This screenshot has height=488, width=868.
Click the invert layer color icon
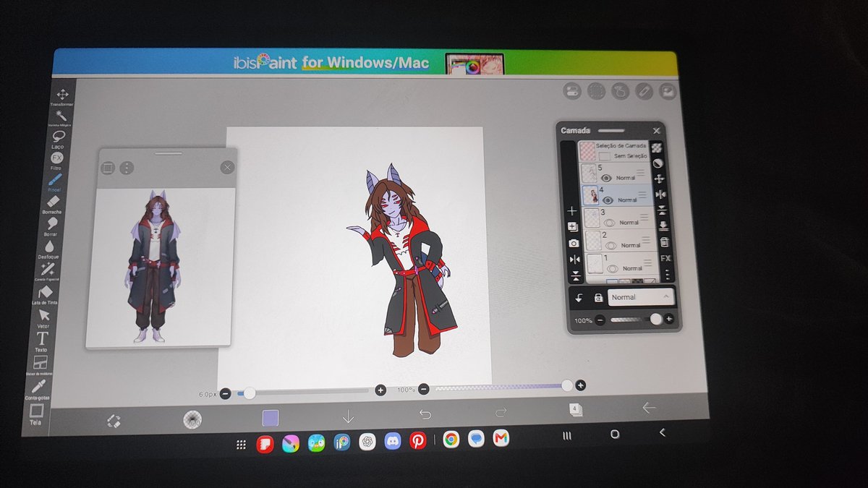pyautogui.click(x=658, y=163)
